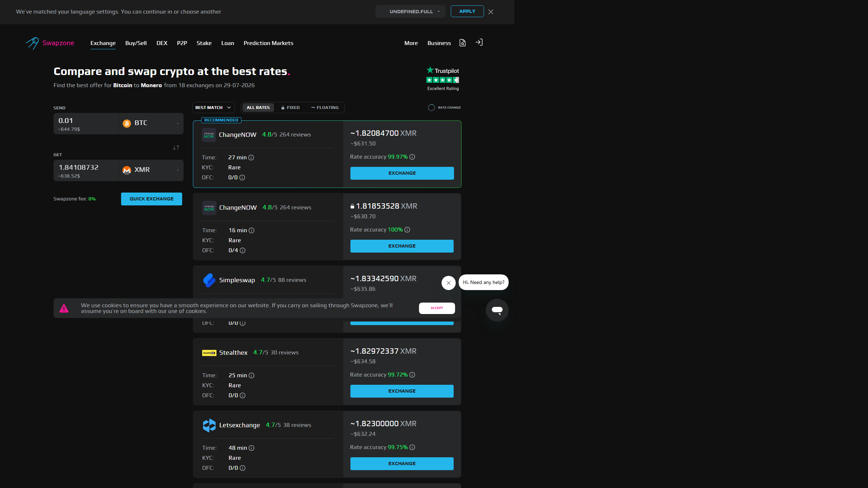This screenshot has height=488, width=868.
Task: Open the More menu in header
Action: [411, 43]
